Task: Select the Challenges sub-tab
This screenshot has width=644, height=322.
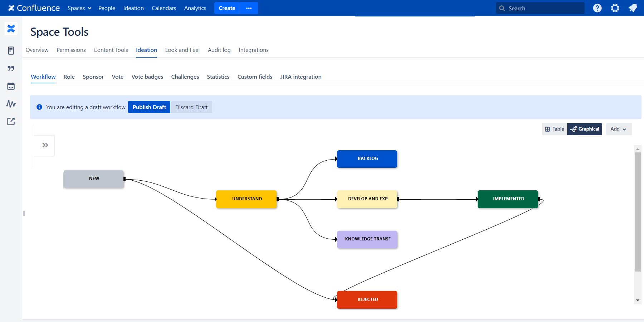Action: [185, 77]
